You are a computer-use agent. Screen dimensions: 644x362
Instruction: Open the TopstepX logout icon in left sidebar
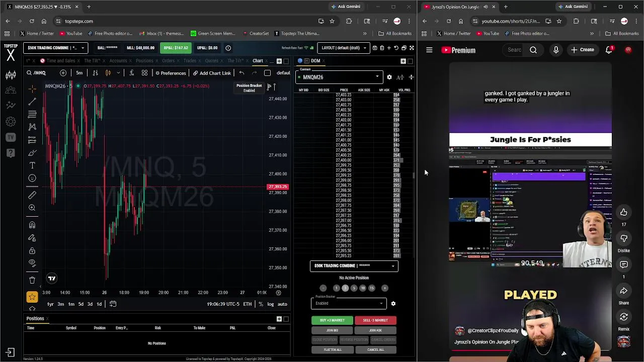pyautogui.click(x=11, y=353)
